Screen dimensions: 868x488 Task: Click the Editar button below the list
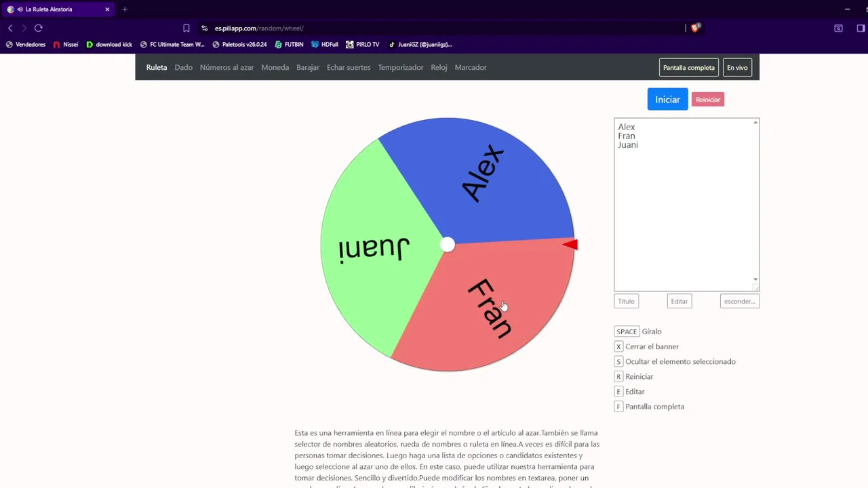click(679, 302)
